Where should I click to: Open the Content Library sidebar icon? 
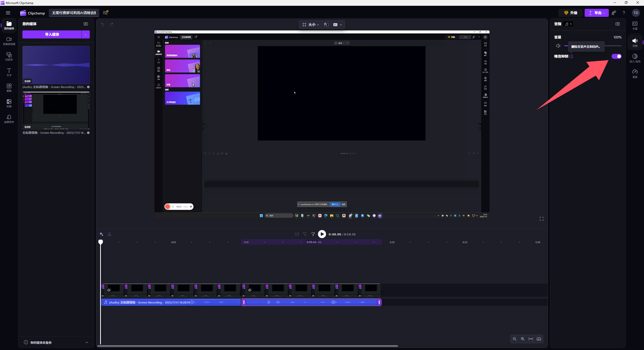[9, 57]
